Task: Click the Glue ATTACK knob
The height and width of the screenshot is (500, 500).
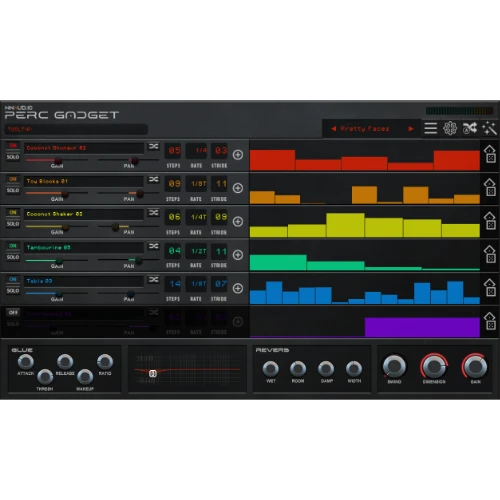Action: point(26,362)
